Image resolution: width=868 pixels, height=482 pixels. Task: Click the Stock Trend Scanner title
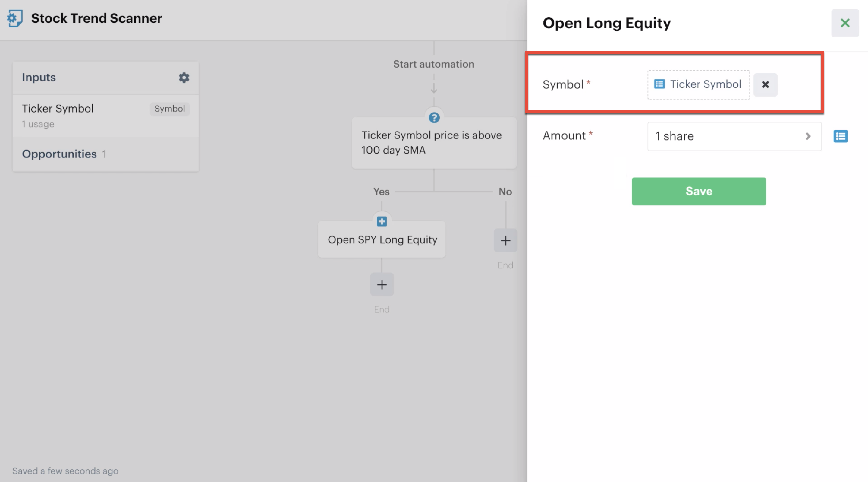pos(96,18)
